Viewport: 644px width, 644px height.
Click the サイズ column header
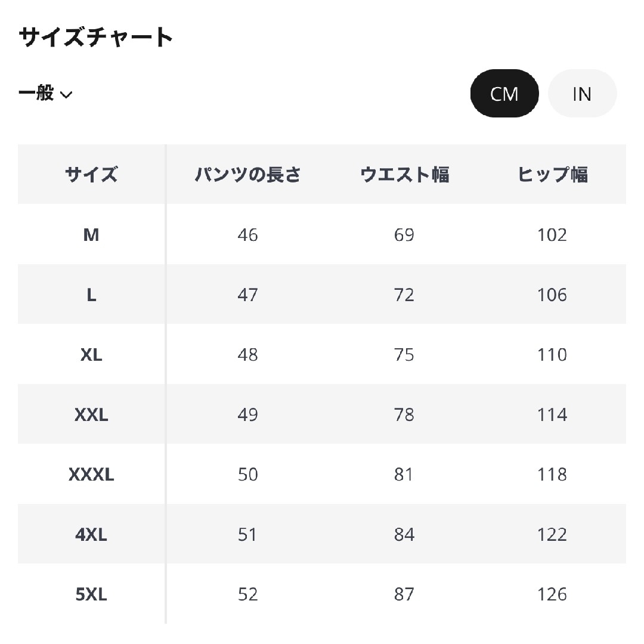pos(91,175)
